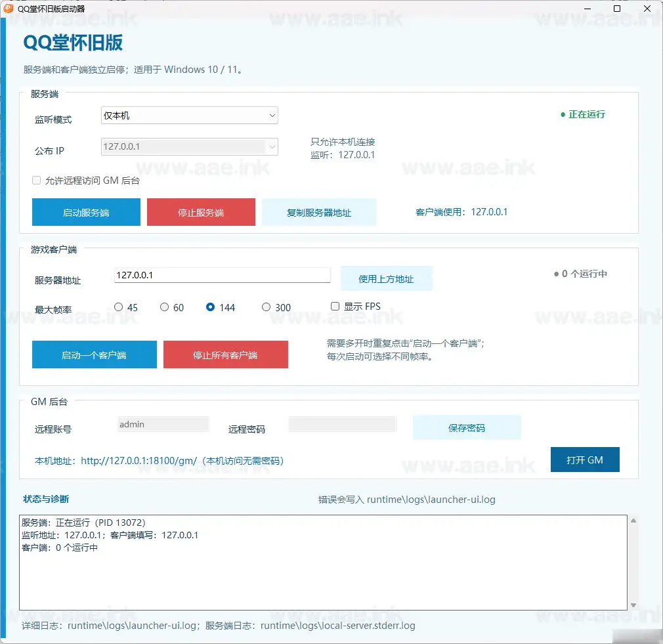Click the red 停止所有客户端 button

click(x=226, y=354)
